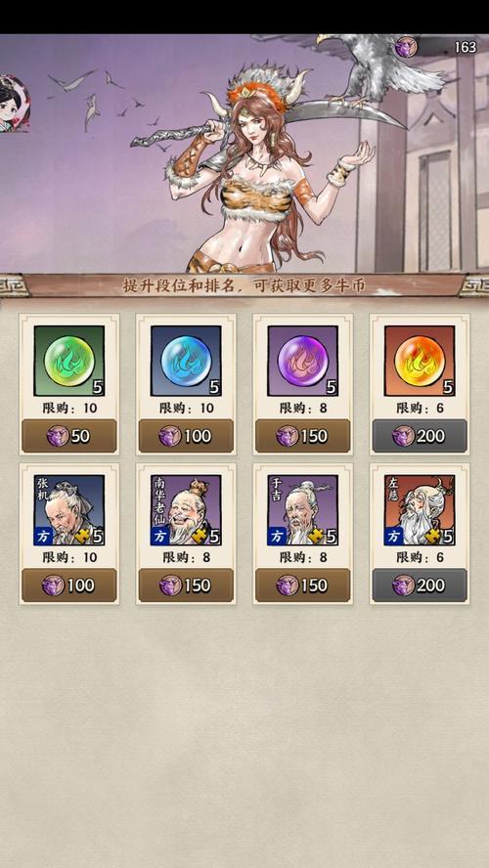Open the 张机 hero fragment card
This screenshot has width=489, height=868.
click(x=69, y=510)
